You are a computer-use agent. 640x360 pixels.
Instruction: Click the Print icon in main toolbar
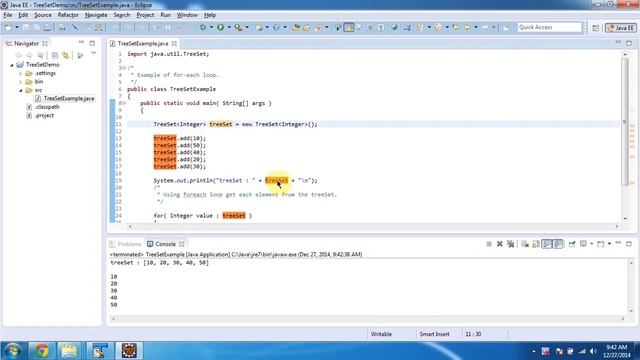(x=62, y=27)
